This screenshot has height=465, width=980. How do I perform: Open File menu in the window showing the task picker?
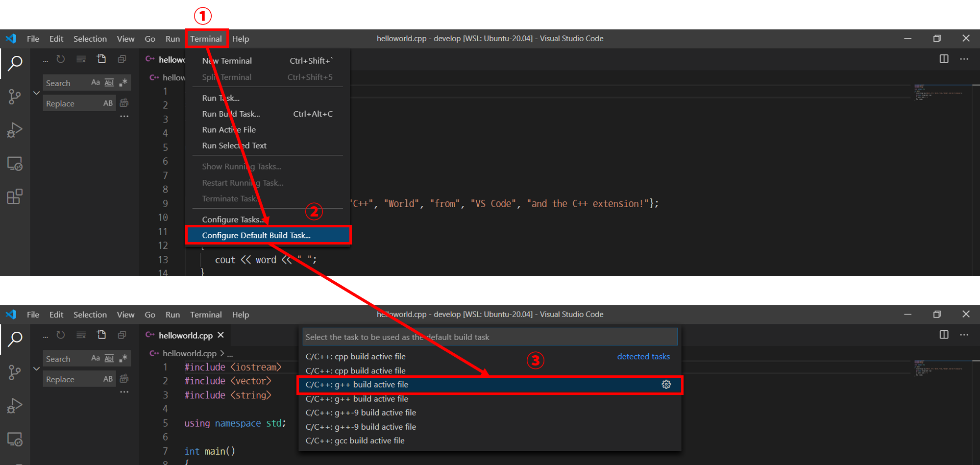[33, 315]
